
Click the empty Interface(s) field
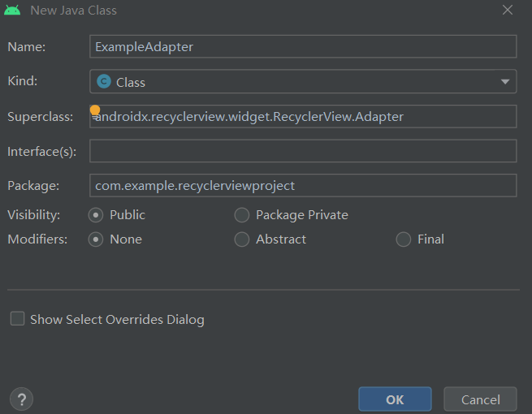302,151
